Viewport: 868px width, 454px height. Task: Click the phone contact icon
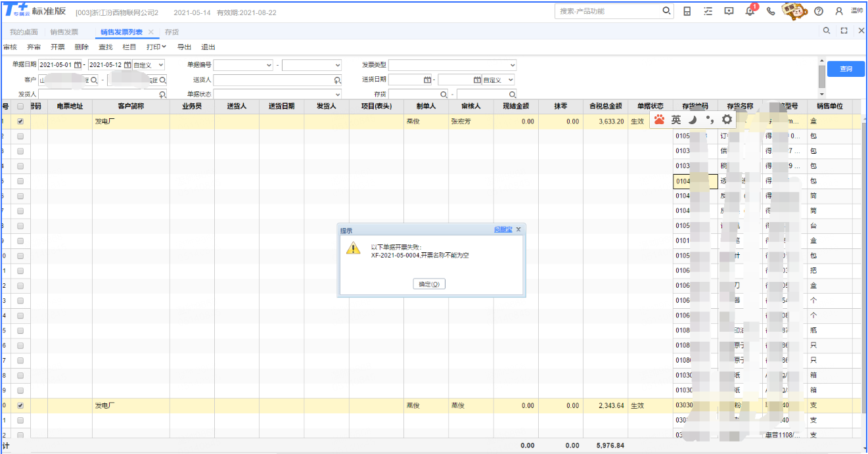771,11
